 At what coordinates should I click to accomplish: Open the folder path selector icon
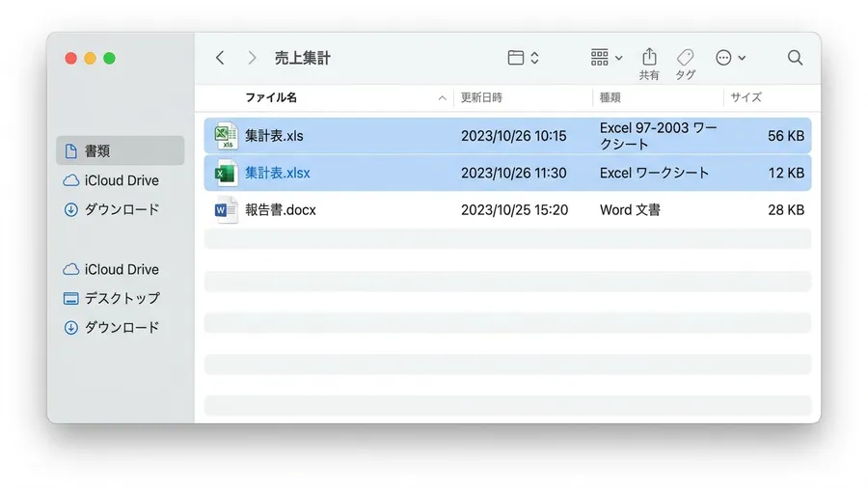[523, 58]
